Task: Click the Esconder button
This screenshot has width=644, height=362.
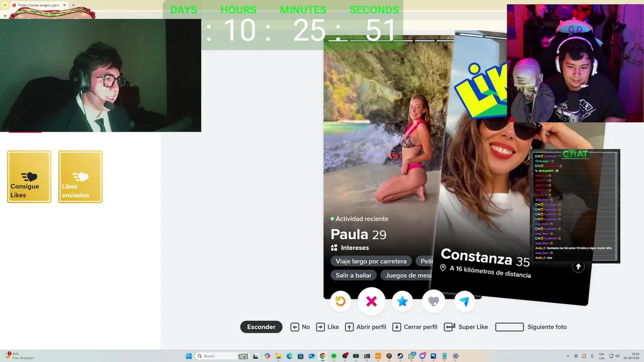Action: pos(261,327)
